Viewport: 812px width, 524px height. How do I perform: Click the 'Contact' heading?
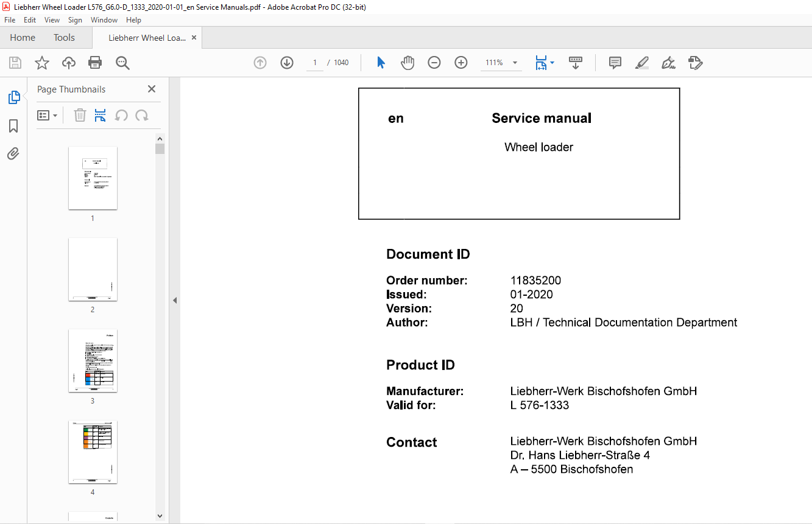click(412, 442)
